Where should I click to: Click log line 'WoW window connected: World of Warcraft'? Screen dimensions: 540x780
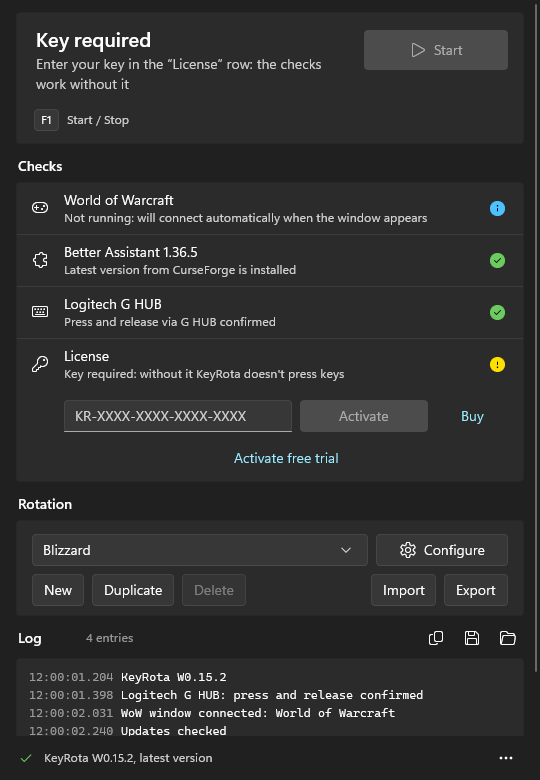[x=258, y=713]
